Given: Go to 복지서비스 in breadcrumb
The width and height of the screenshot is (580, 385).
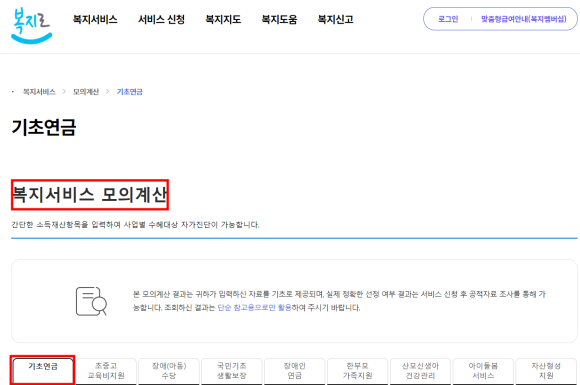Looking at the screenshot, I should (39, 92).
